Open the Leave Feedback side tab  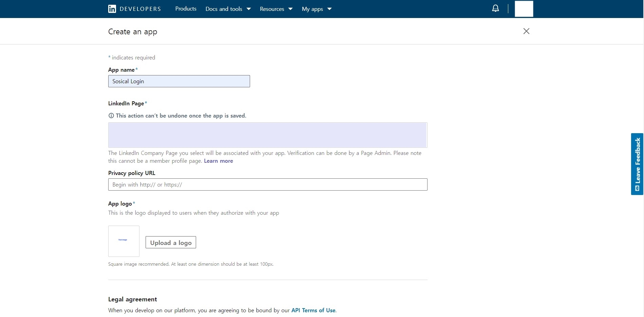pos(637,164)
